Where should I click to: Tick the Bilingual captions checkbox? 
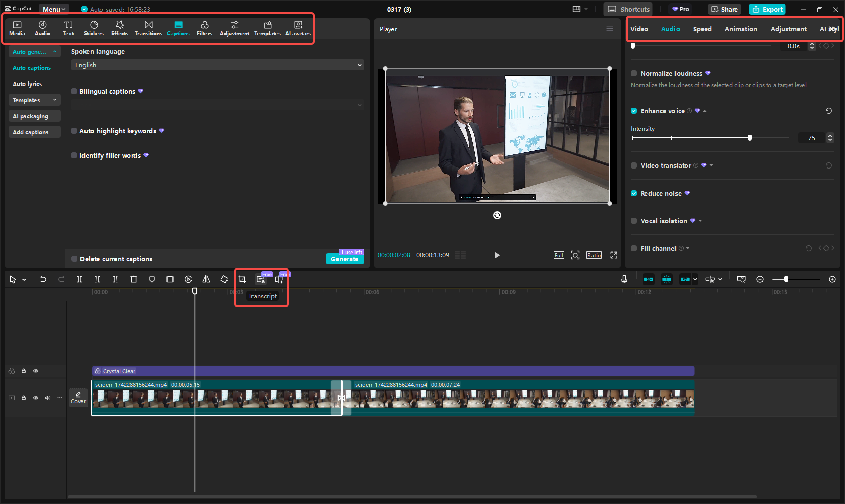pyautogui.click(x=74, y=91)
